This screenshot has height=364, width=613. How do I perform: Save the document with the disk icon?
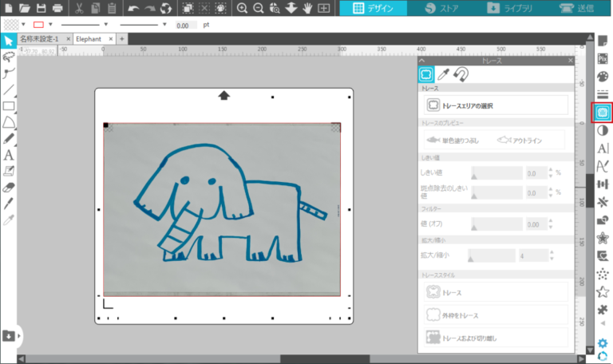pyautogui.click(x=41, y=8)
